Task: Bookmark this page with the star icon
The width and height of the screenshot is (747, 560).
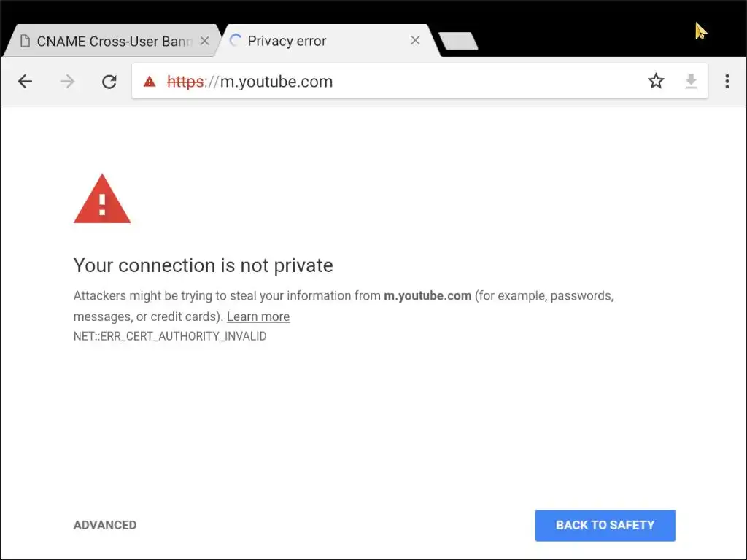Action: tap(656, 82)
